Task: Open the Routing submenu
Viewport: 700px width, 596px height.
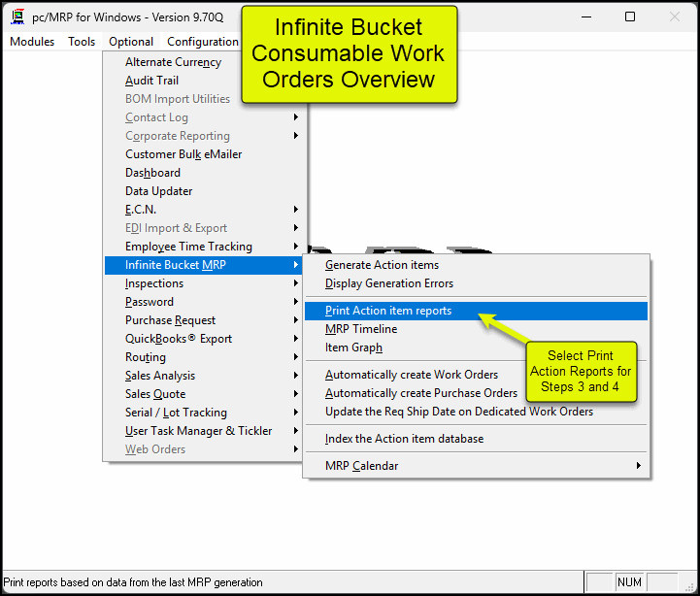Action: coord(204,357)
